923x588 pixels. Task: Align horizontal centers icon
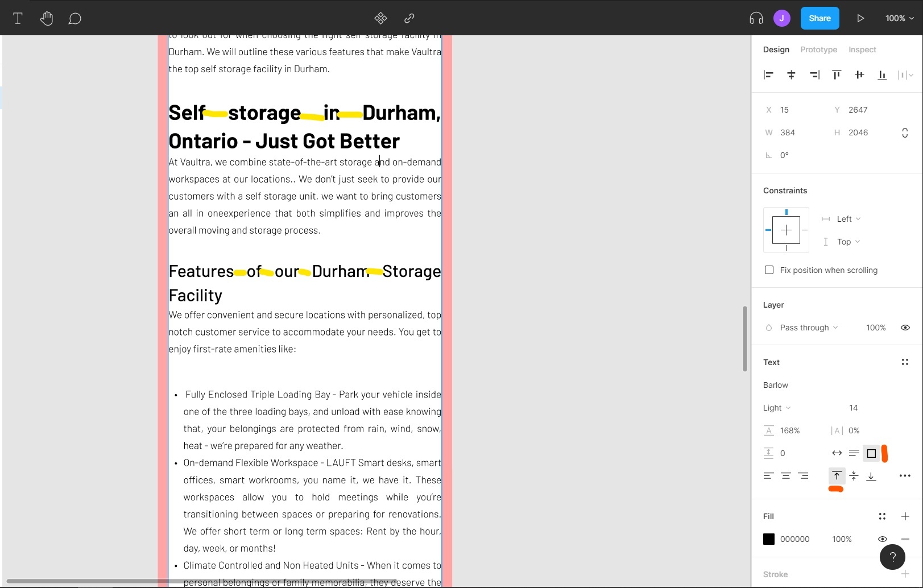click(x=791, y=74)
